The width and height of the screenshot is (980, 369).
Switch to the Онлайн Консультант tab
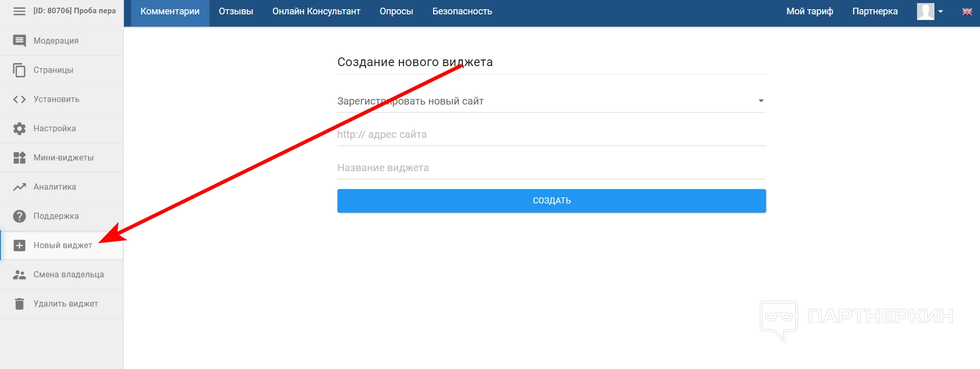[x=316, y=11]
